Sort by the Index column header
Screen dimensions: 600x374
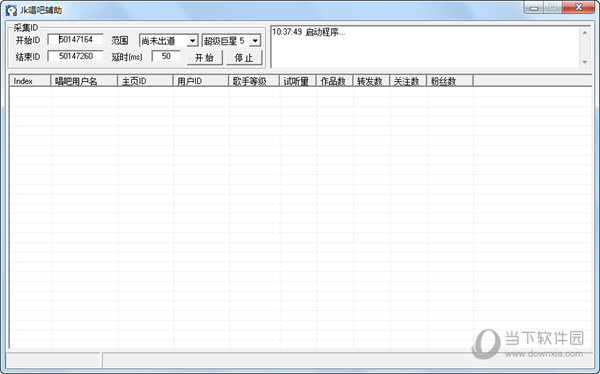(30, 81)
